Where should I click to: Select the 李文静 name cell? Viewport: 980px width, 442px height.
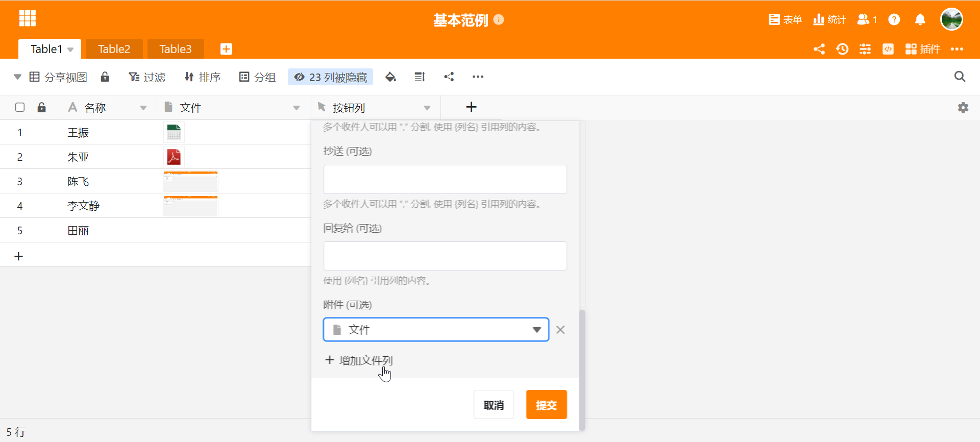(109, 206)
